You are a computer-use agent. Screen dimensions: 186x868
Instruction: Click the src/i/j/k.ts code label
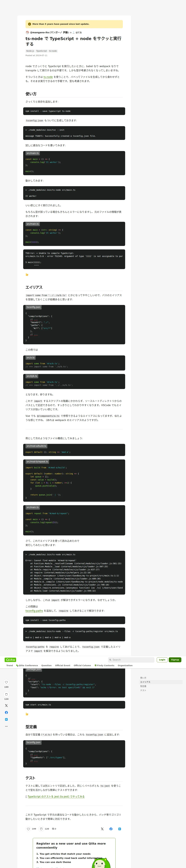point(32,376)
